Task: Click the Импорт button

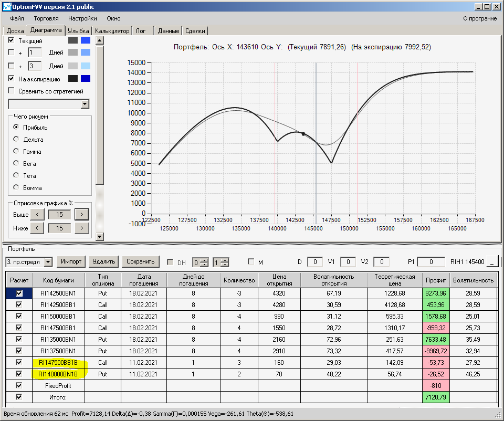Action: click(71, 261)
